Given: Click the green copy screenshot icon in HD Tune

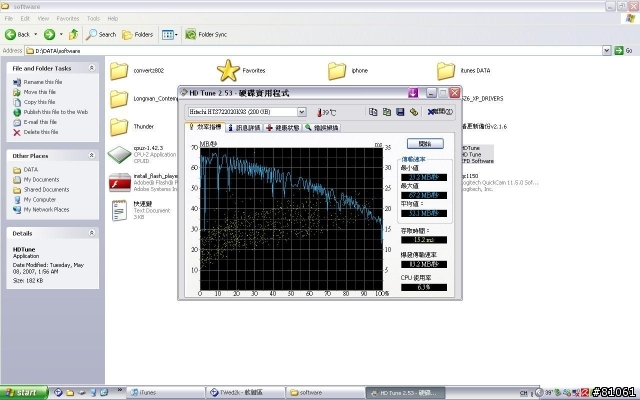Looking at the screenshot, I should (387, 111).
